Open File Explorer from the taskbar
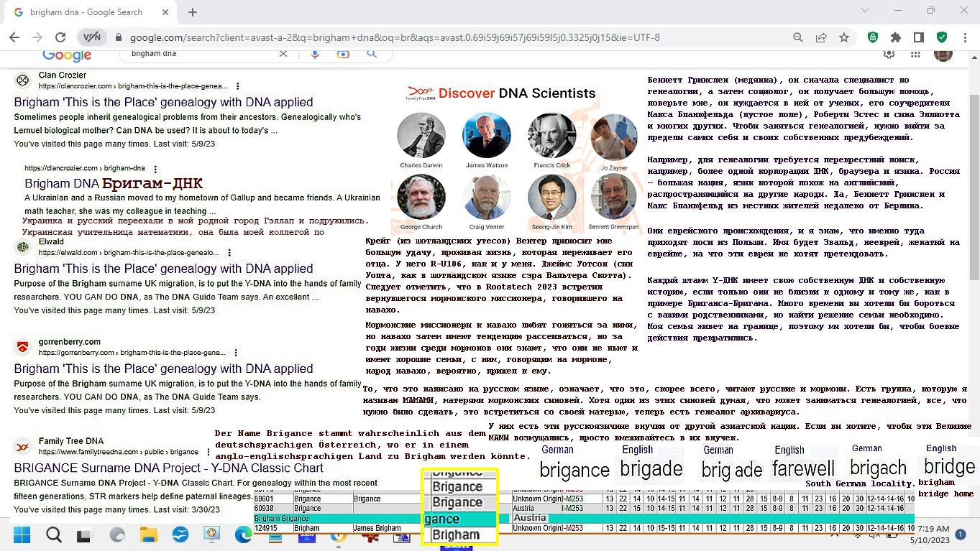 148,534
